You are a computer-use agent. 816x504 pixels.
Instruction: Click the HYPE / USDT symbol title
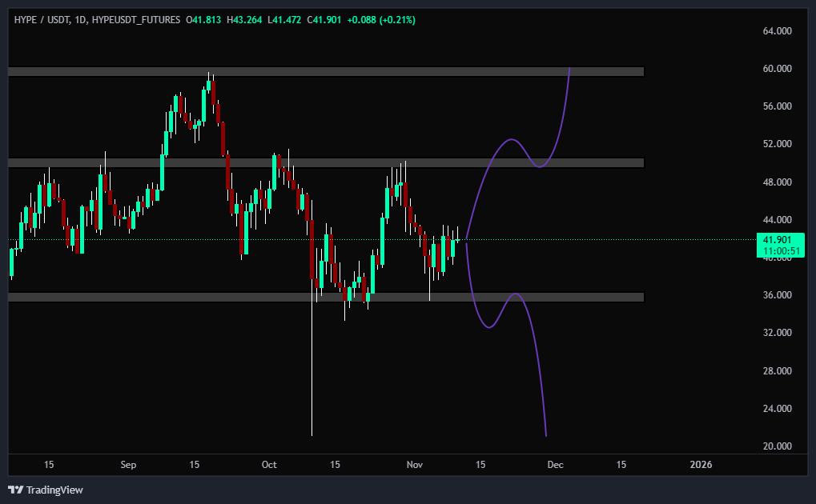(42, 19)
